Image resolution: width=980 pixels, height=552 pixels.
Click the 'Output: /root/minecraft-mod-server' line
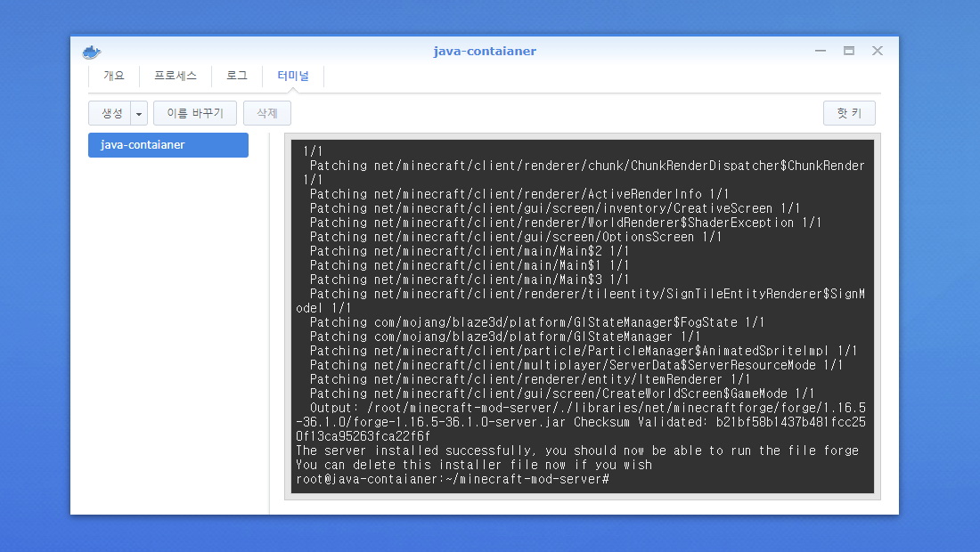(x=587, y=409)
